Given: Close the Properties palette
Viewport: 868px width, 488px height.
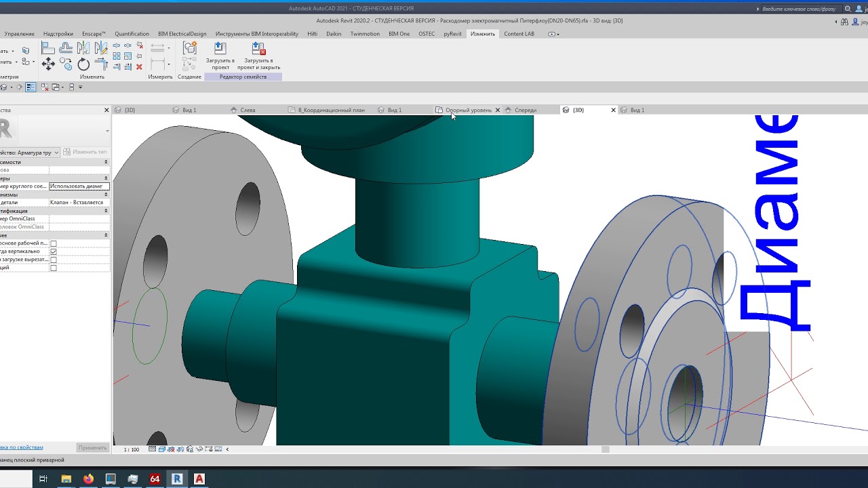Looking at the screenshot, I should (106, 110).
